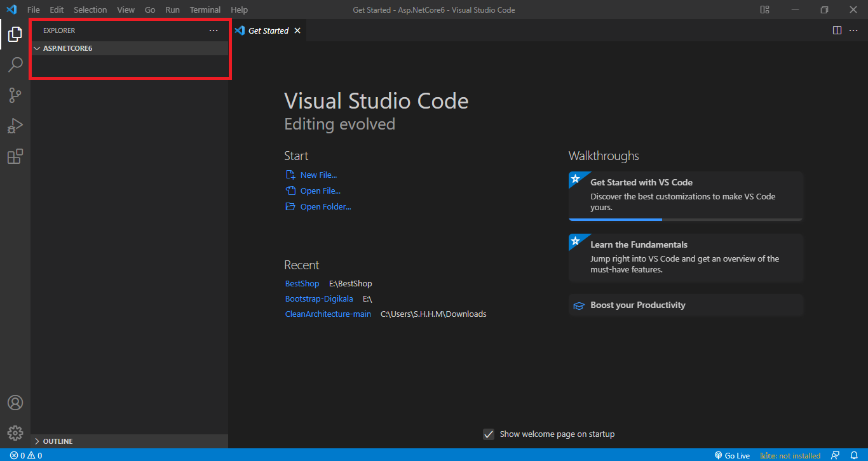Click the New File... link
Image resolution: width=868 pixels, height=461 pixels.
pyautogui.click(x=318, y=175)
